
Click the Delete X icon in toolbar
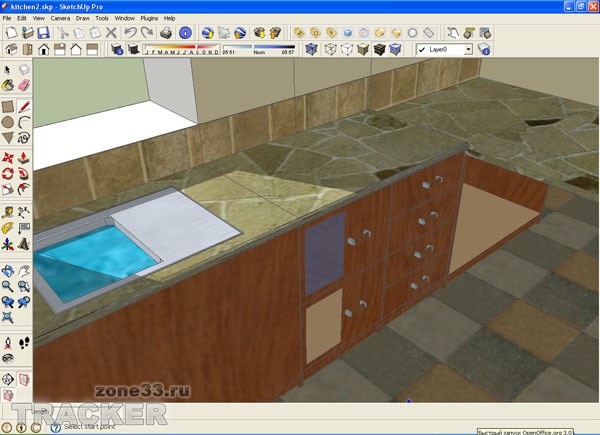(111, 33)
